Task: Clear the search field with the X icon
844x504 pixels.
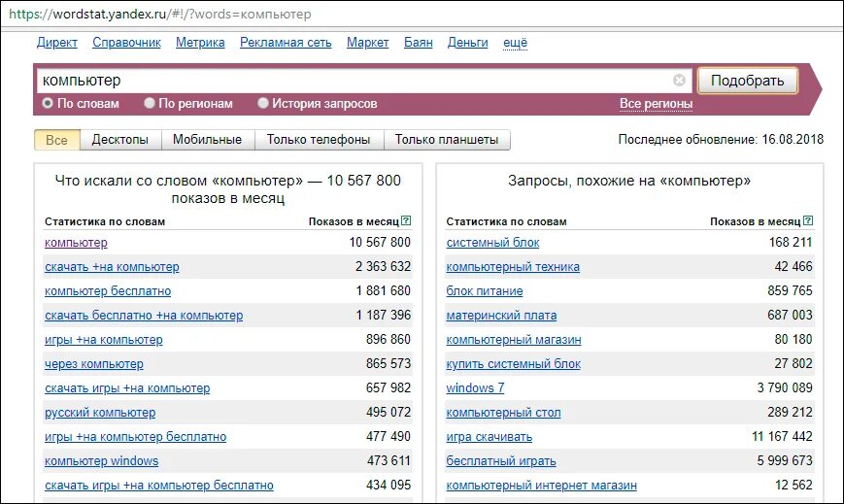Action: [679, 81]
